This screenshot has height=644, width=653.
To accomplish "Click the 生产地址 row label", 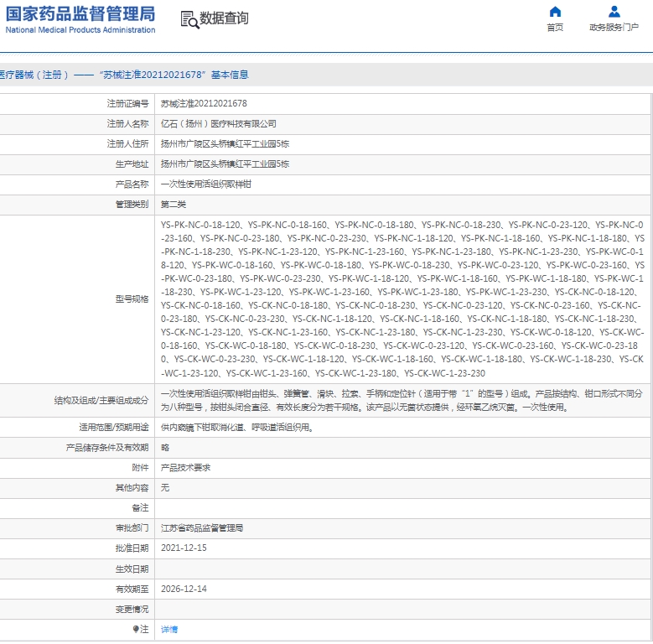I will pyautogui.click(x=132, y=164).
